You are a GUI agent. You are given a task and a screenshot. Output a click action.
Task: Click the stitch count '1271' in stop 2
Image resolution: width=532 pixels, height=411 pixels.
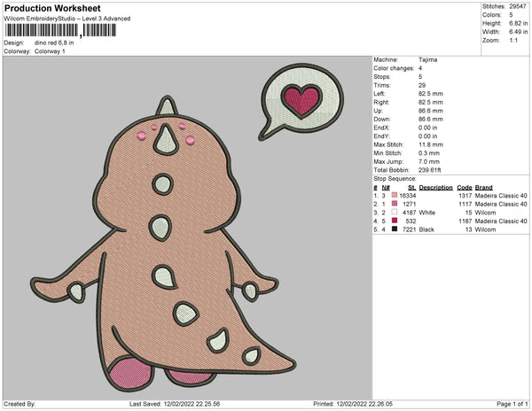click(409, 204)
